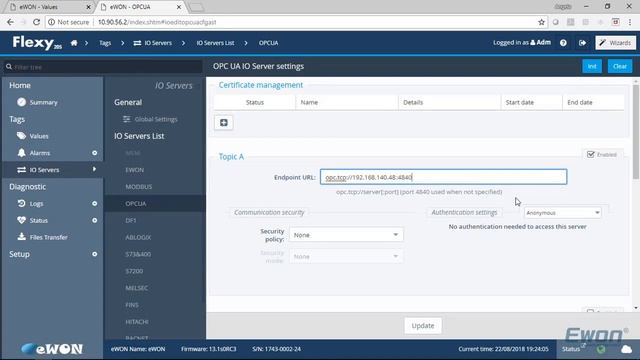Expand Alarms submenu circle icon
The image size is (640, 360).
click(x=94, y=153)
